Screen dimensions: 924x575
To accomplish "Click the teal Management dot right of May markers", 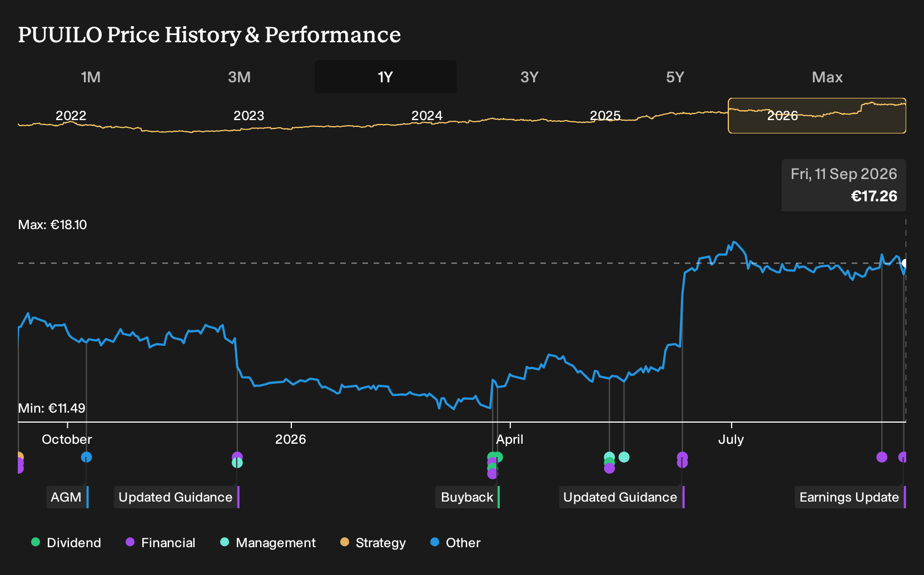I will pos(624,457).
